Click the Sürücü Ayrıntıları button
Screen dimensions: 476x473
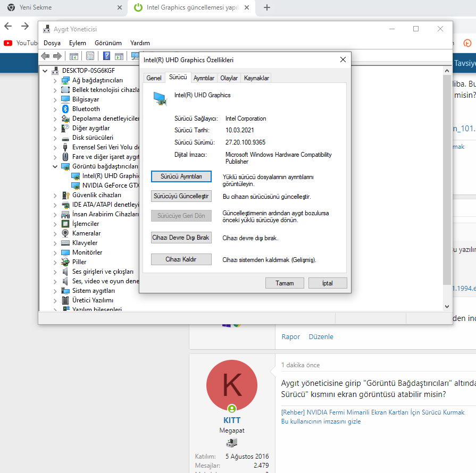pos(181,176)
